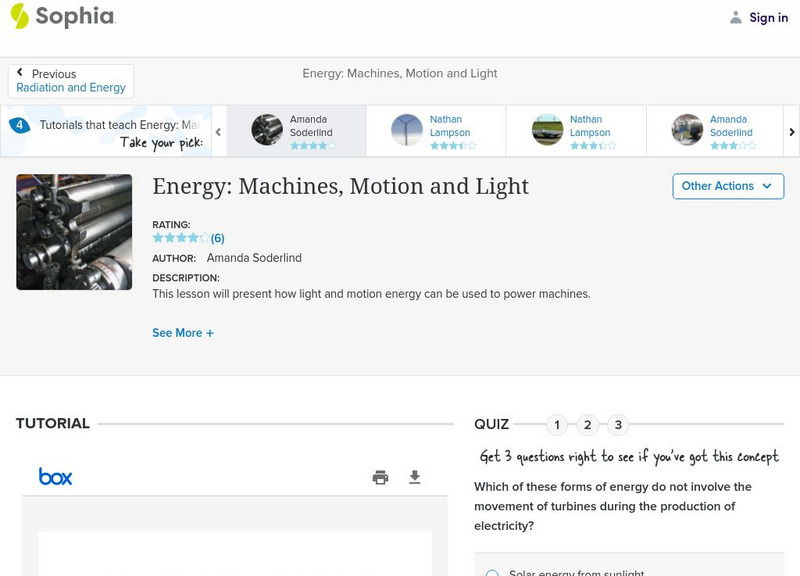Open the Other Actions dropdown
Screen dimensions: 800x576
pos(727,186)
